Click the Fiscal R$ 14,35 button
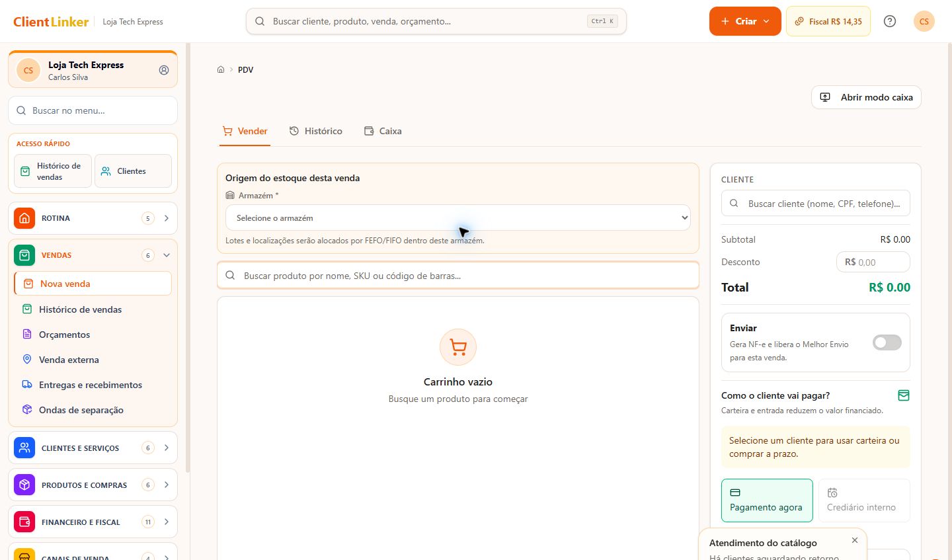The height and width of the screenshot is (560, 952). click(x=828, y=21)
